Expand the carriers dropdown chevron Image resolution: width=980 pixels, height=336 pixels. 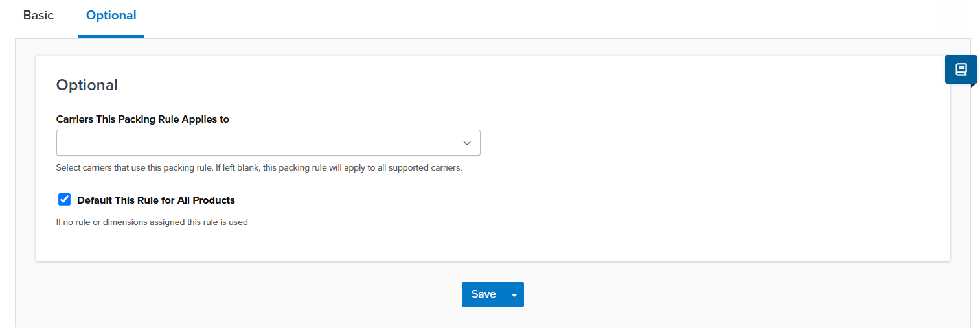pos(466,143)
